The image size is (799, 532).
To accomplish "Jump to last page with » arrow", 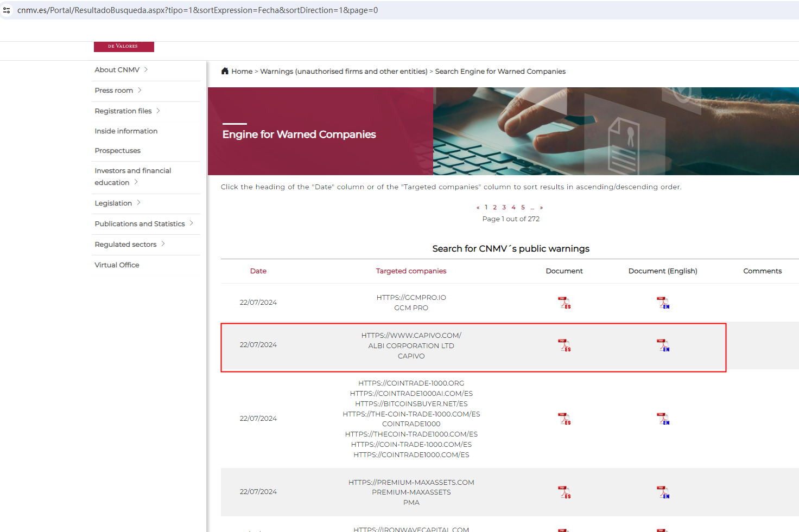I will tap(541, 208).
